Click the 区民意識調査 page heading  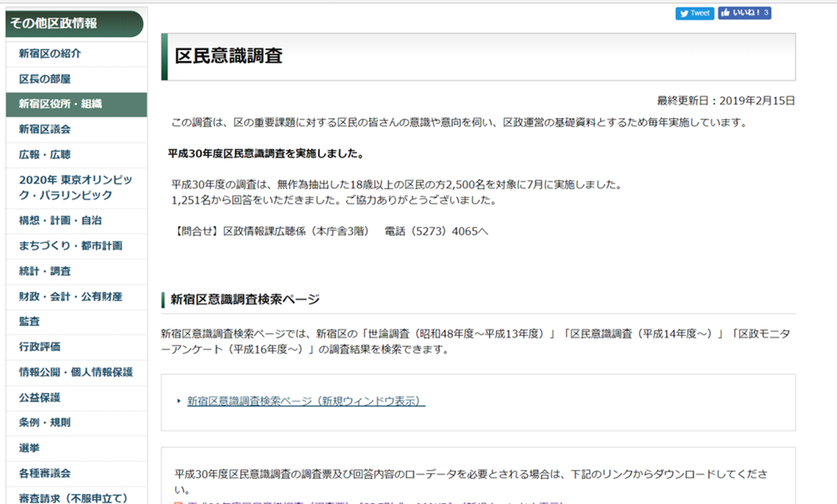click(x=228, y=56)
